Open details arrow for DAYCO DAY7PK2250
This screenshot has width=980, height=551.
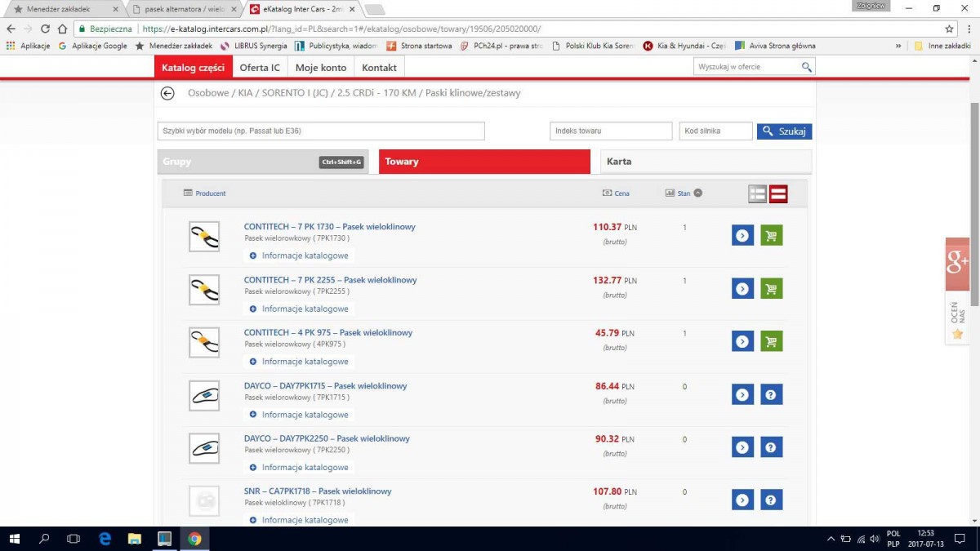tap(742, 447)
